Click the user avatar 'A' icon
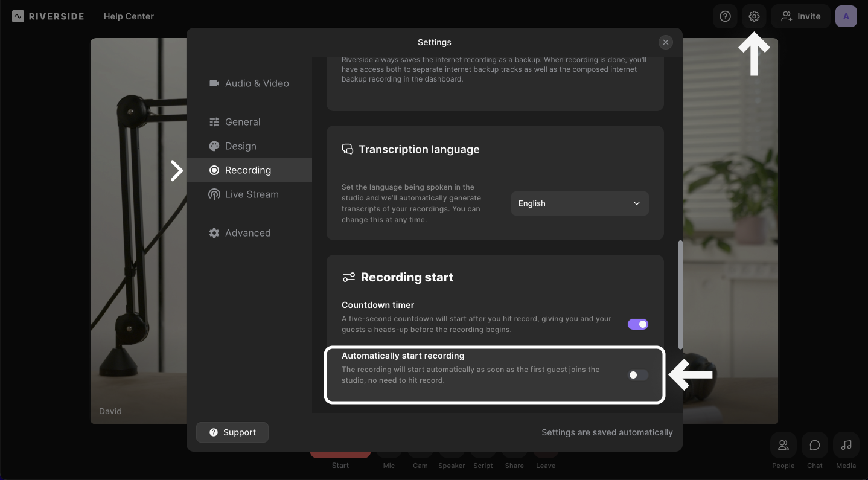The height and width of the screenshot is (480, 868). tap(846, 17)
